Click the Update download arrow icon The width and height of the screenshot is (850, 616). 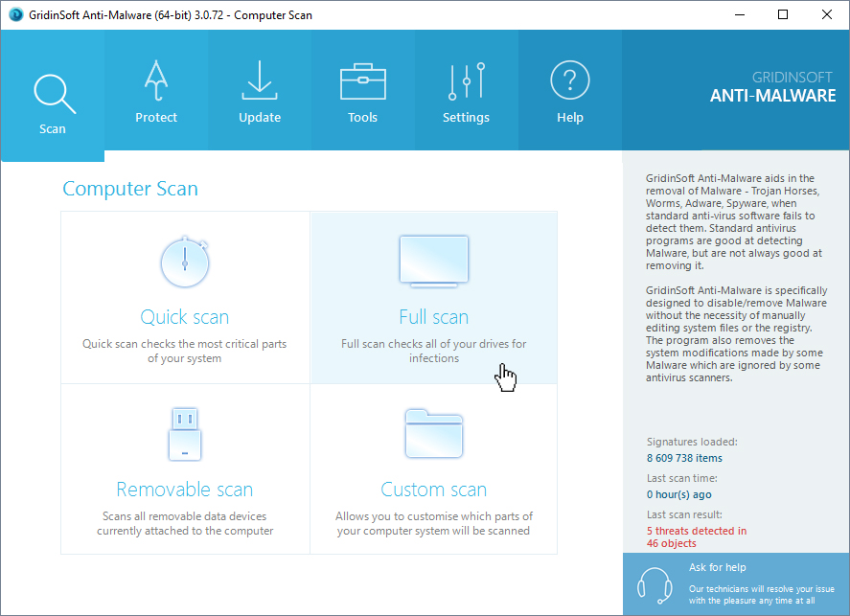260,82
